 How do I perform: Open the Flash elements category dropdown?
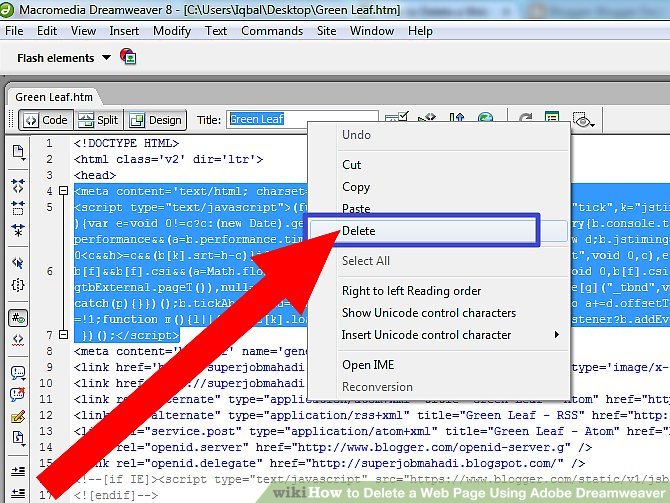[x=106, y=58]
